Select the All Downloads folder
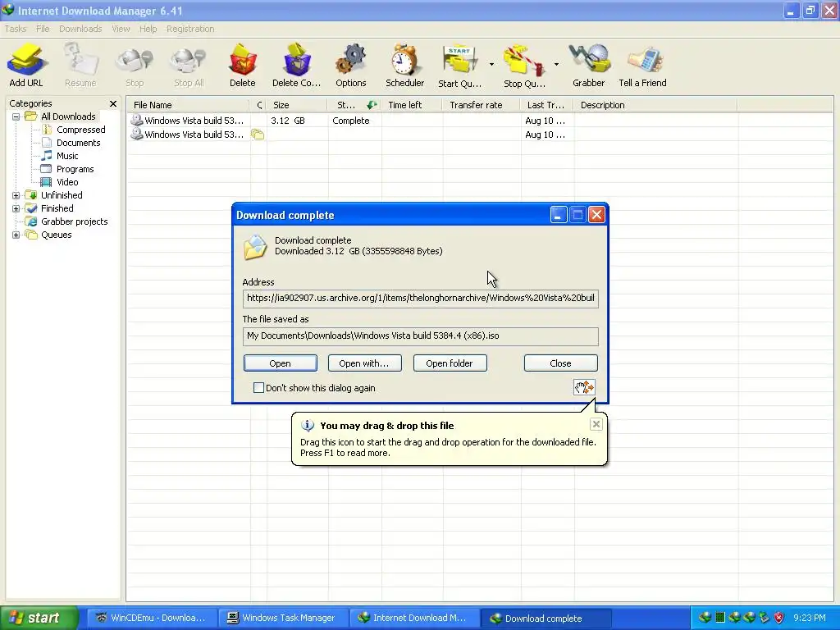 pos(68,116)
